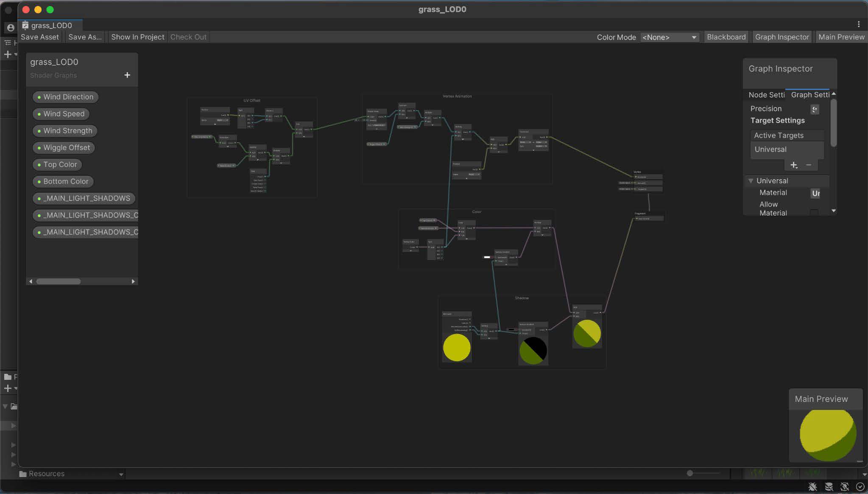Toggle the Graph Inspector panel visibility
868x494 pixels.
click(781, 37)
